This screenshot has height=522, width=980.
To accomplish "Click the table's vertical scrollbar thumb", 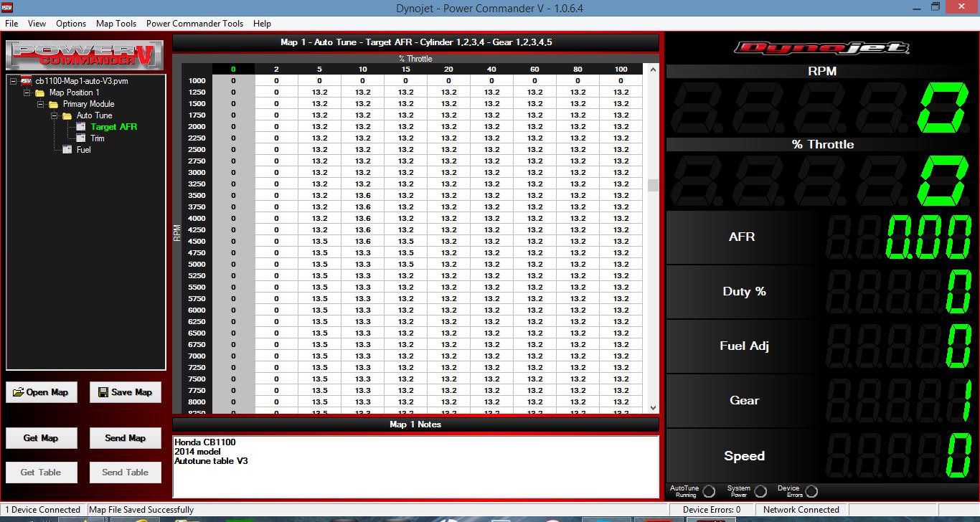I will [653, 185].
